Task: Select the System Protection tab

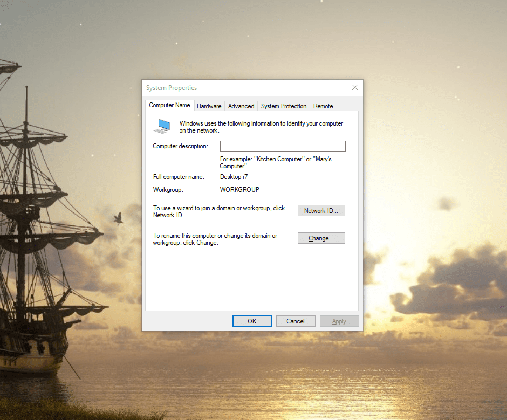Action: (284, 106)
